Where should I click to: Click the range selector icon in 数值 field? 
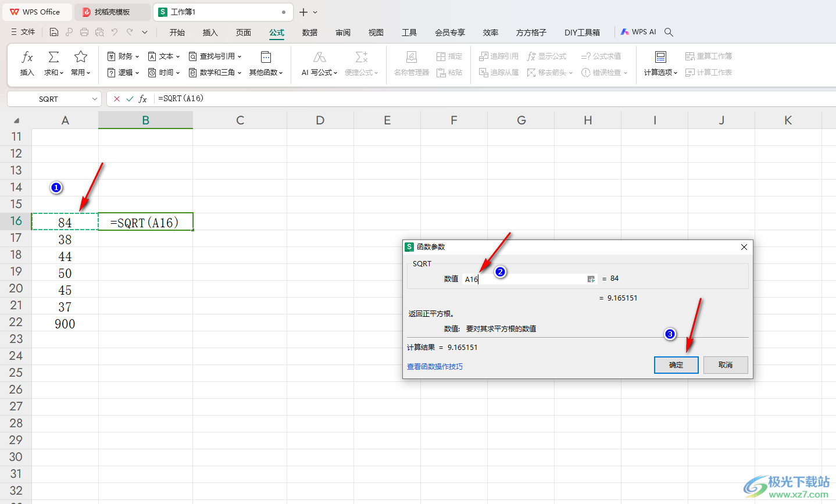(591, 279)
